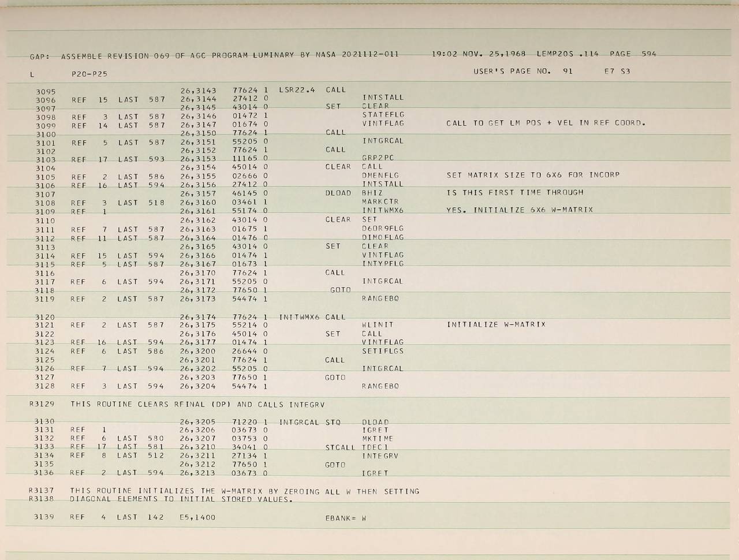Click opcode 'STQ'
The height and width of the screenshot is (560, 739).
click(333, 422)
